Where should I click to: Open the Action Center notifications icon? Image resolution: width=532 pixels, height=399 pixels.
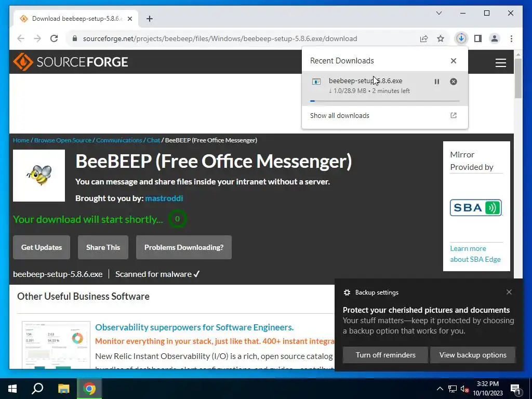pyautogui.click(x=516, y=389)
